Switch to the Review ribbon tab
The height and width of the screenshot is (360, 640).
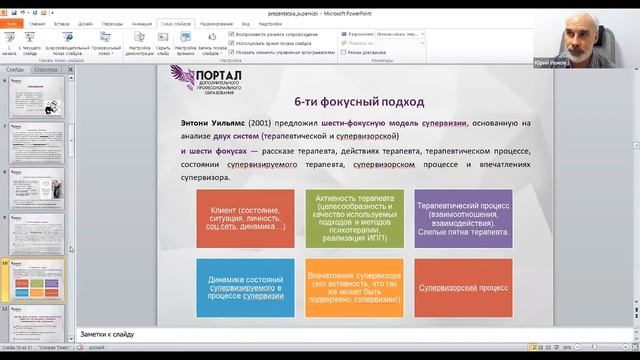216,24
